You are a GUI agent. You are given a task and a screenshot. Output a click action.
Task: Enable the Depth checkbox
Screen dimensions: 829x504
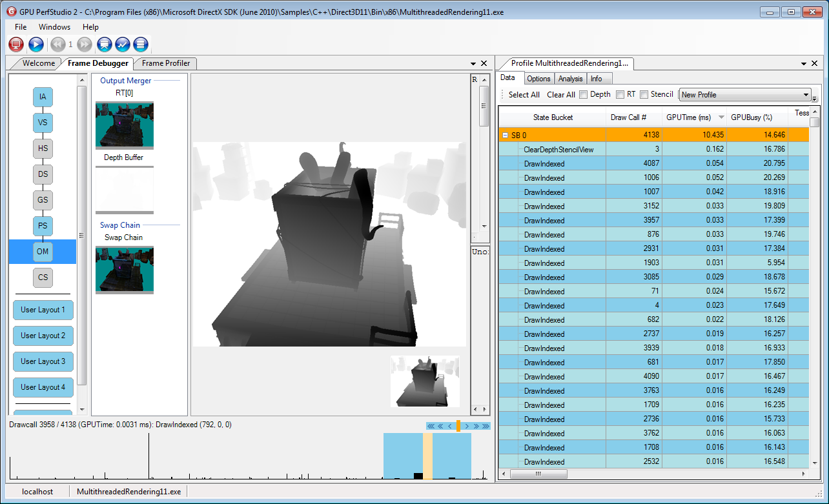584,95
